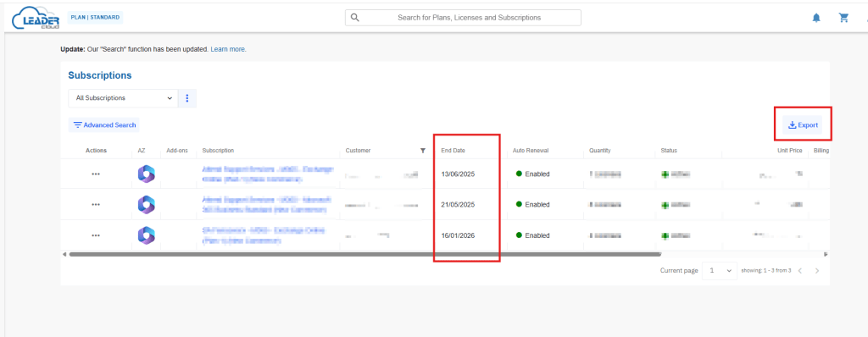Click the horizontal table scrollbar

point(365,255)
